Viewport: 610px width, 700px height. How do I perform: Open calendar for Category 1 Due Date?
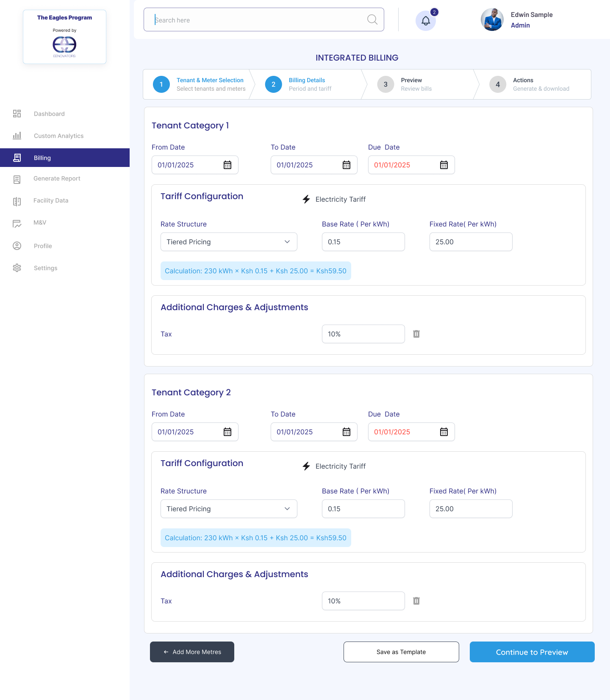[x=444, y=165]
